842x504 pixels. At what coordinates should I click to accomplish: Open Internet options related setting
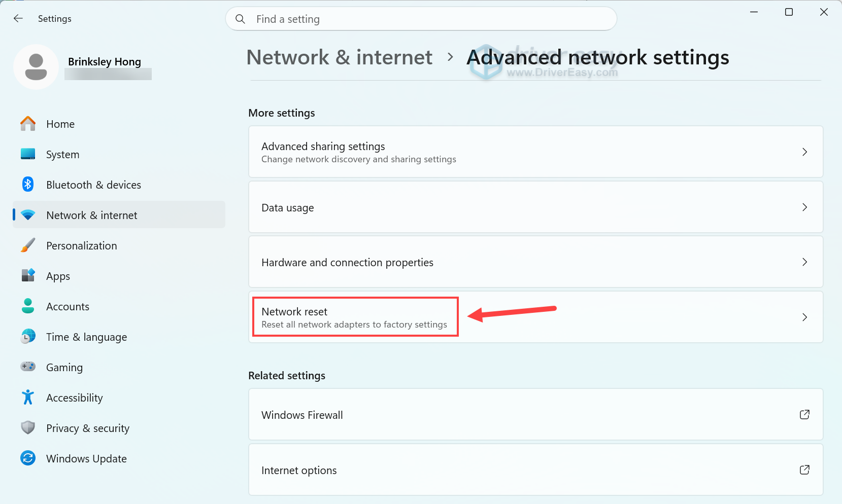point(535,470)
